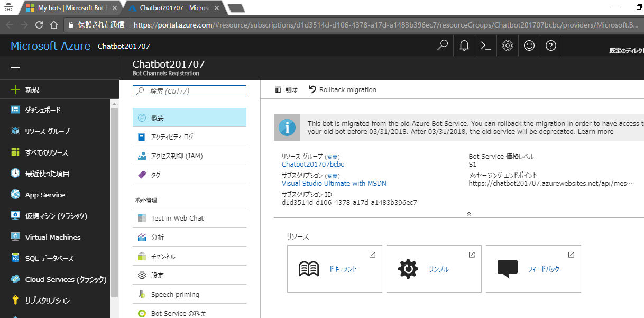
Task: Click the Cloud Services (クラシック) icon
Action: [15, 279]
